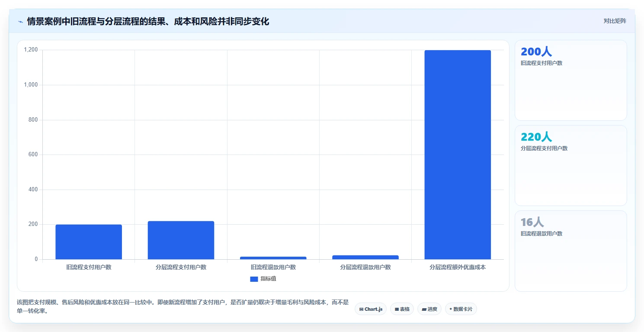Click y-axis tick 200

(34, 225)
